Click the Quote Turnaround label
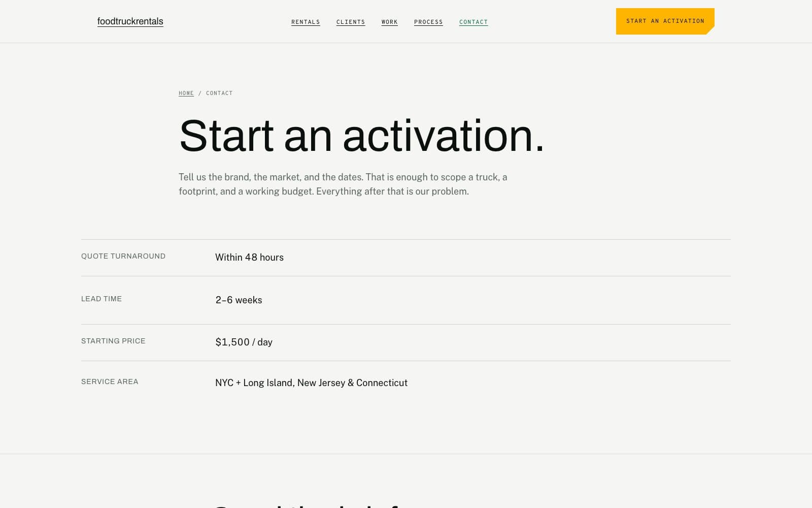This screenshot has width=812, height=508. (x=123, y=256)
